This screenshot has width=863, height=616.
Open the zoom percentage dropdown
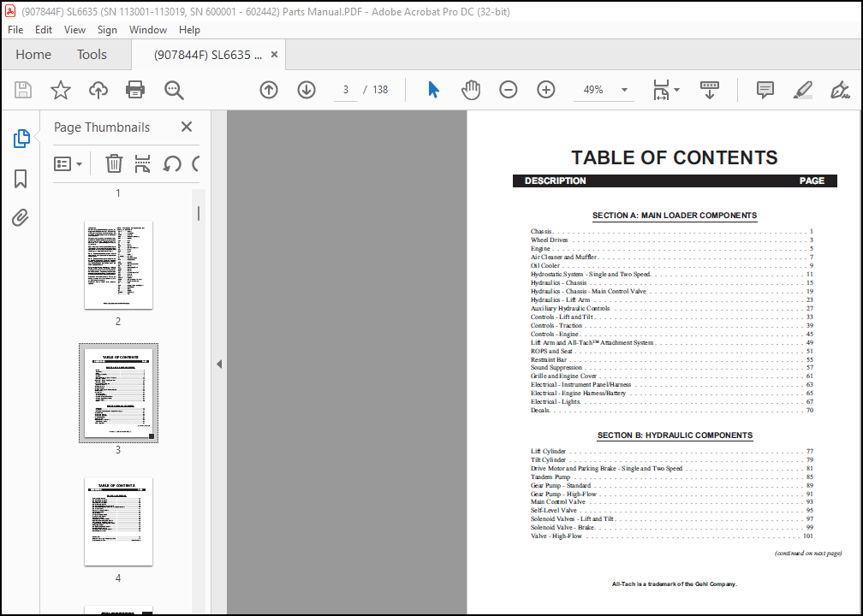point(624,90)
